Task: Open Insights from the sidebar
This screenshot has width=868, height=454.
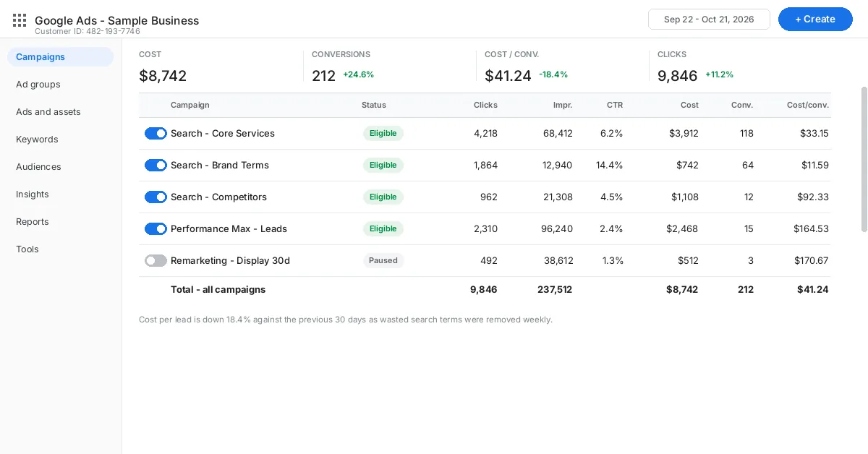Action: tap(33, 194)
